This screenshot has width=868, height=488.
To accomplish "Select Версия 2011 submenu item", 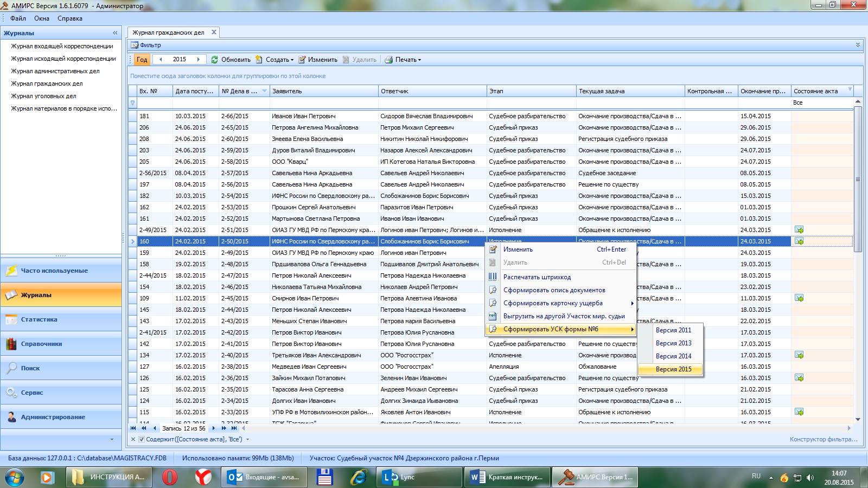I will tap(671, 330).
